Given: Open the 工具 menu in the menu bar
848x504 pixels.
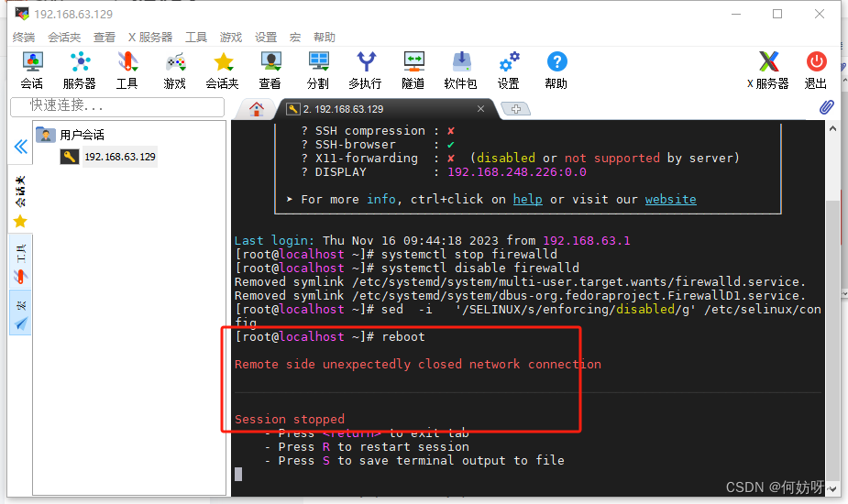Looking at the screenshot, I should 196,38.
